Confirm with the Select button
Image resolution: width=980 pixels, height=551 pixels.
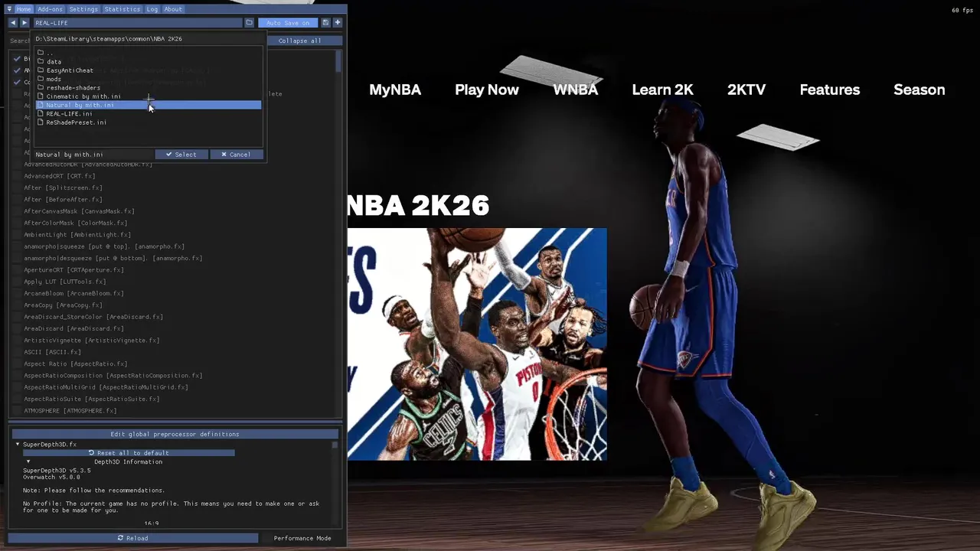[181, 155]
